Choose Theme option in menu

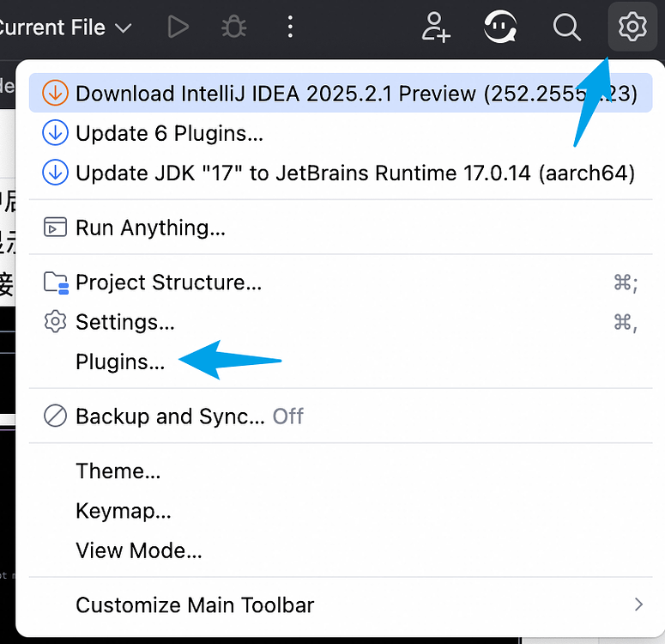(118, 471)
